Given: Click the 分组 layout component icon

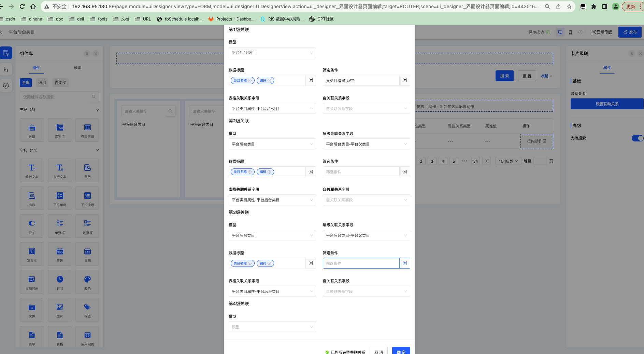Looking at the screenshot, I should [x=32, y=130].
